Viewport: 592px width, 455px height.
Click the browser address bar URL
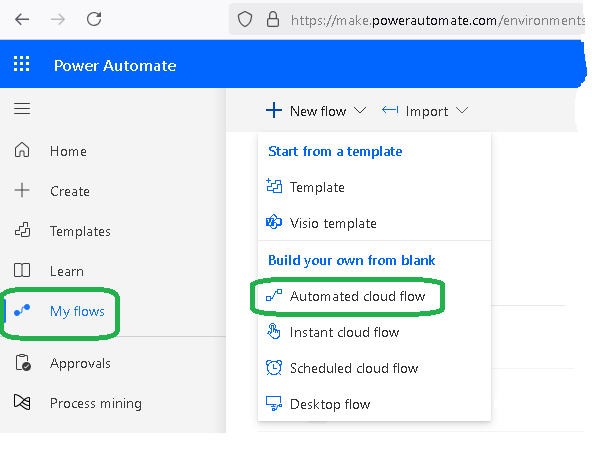pos(437,20)
